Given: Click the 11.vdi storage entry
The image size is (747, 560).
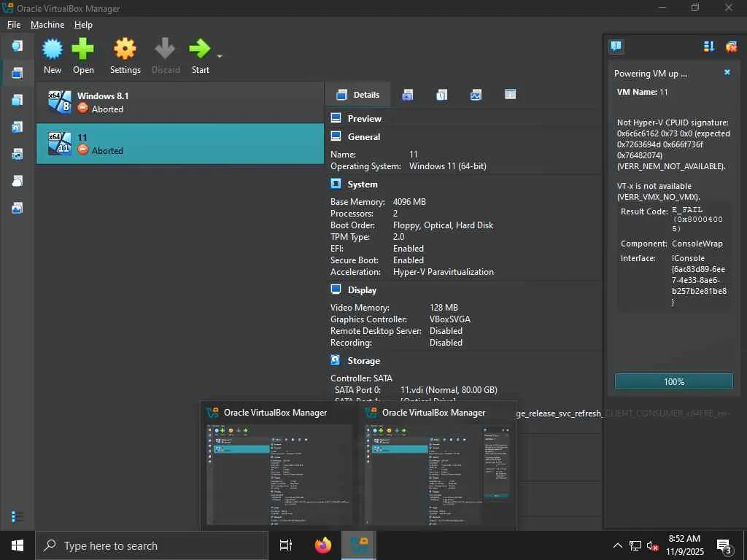Looking at the screenshot, I should click(x=449, y=390).
